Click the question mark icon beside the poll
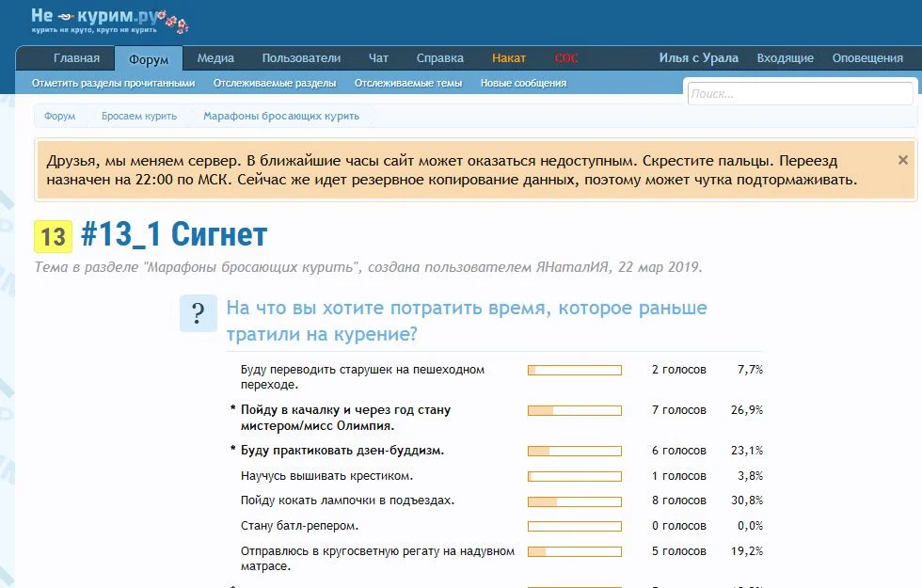 pos(198,310)
